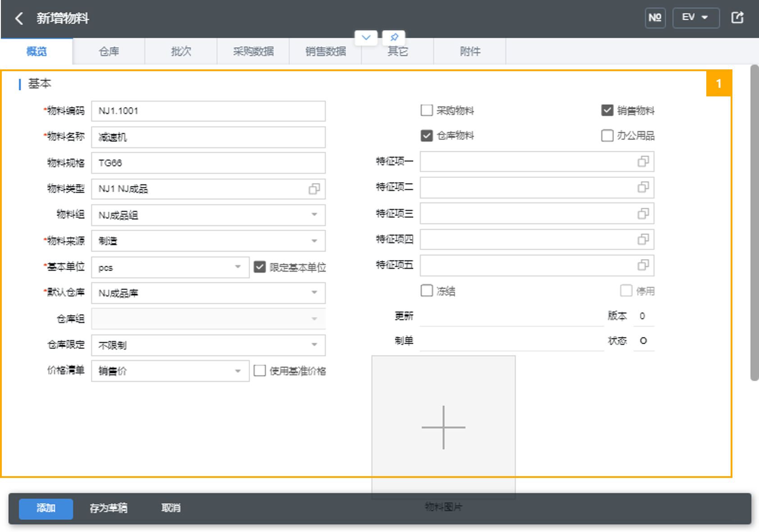
Task: Uncheck the 销售物料 checkbox
Action: (x=607, y=110)
